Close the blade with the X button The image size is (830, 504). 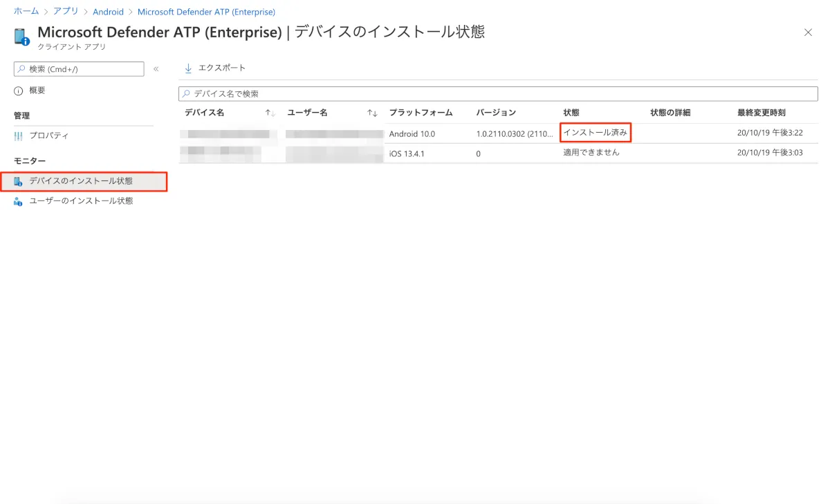coord(808,32)
